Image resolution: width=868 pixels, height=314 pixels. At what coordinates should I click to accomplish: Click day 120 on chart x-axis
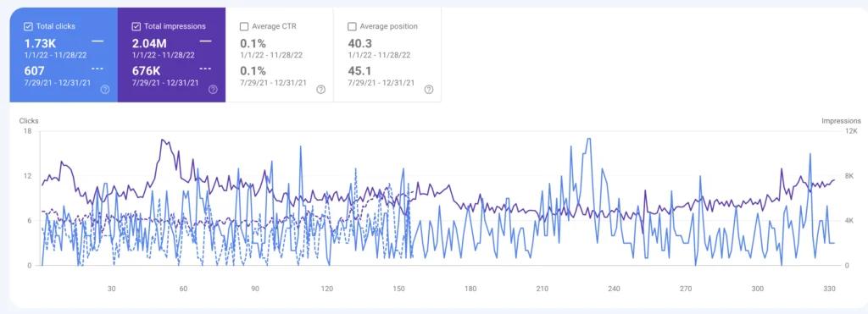[x=326, y=289]
